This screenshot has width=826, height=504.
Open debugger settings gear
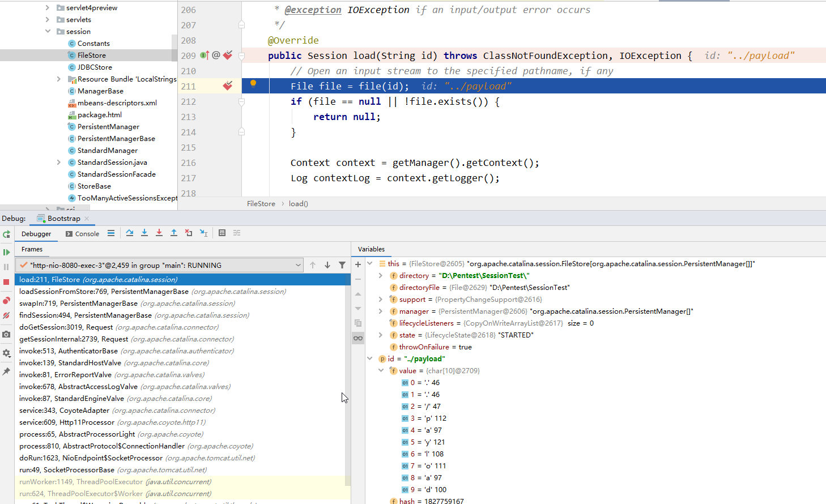click(6, 353)
